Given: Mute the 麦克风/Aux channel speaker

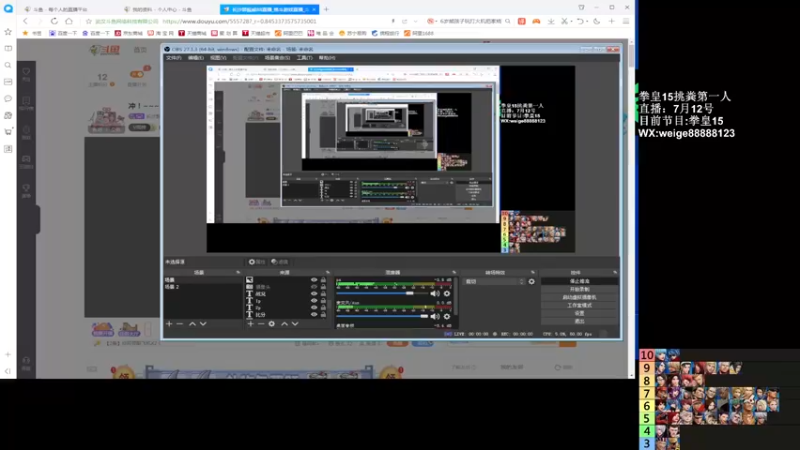Looking at the screenshot, I should click(435, 316).
